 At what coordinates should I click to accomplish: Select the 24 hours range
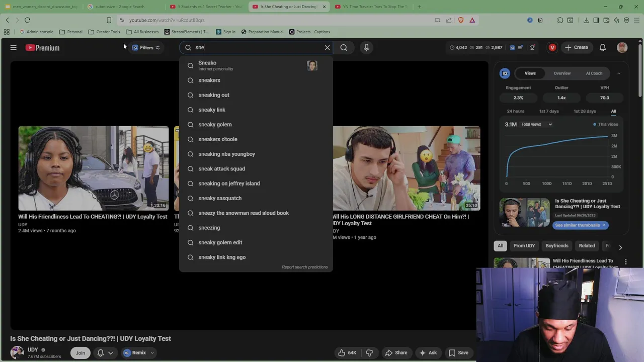click(x=516, y=111)
